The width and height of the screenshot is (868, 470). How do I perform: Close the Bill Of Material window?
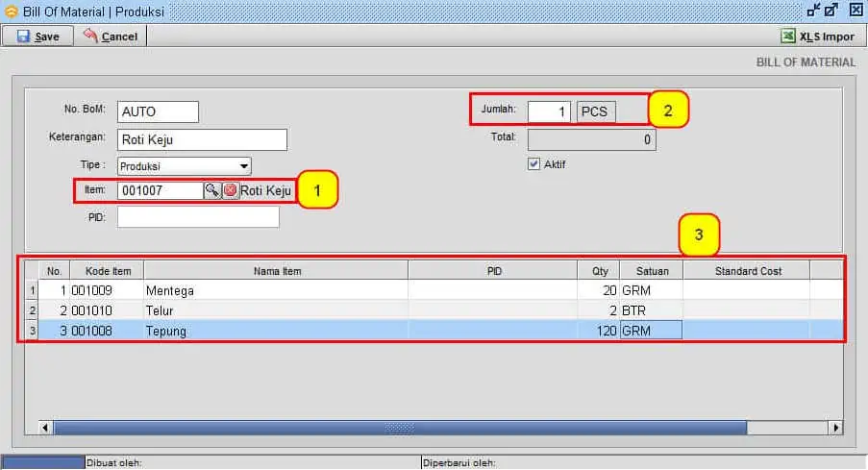[856, 10]
